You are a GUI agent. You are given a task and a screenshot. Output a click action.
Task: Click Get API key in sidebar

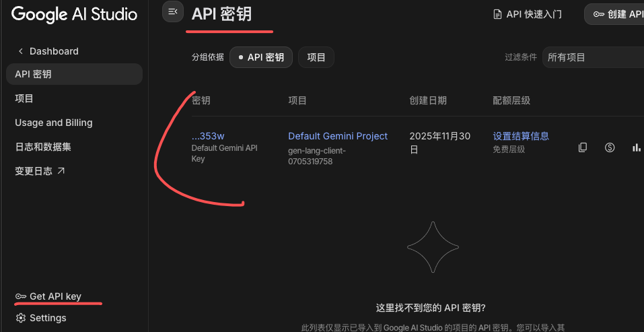pyautogui.click(x=55, y=296)
